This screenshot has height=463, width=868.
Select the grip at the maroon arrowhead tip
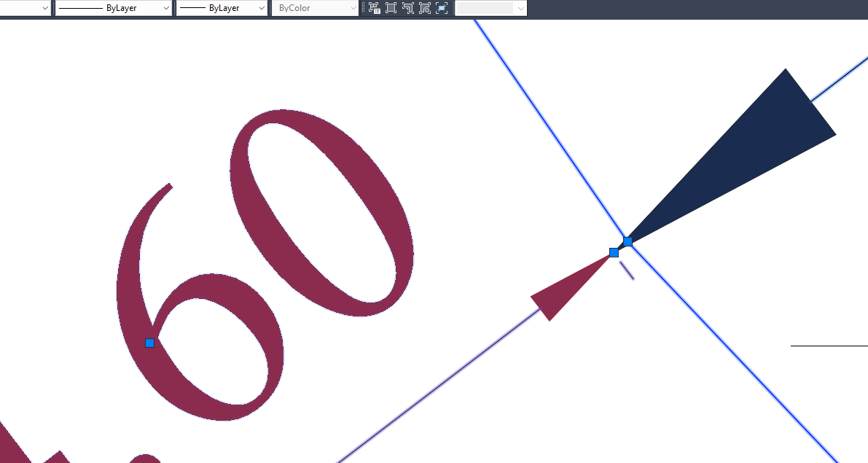click(x=614, y=252)
